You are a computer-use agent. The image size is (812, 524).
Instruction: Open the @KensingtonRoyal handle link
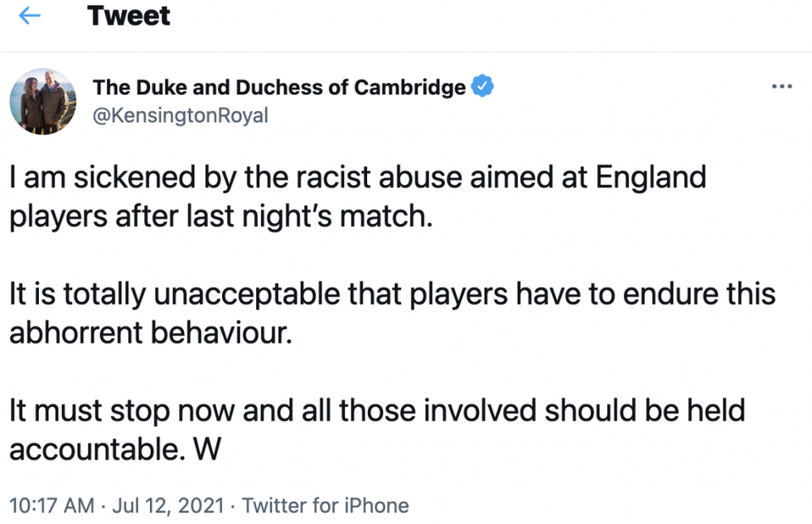pyautogui.click(x=181, y=115)
